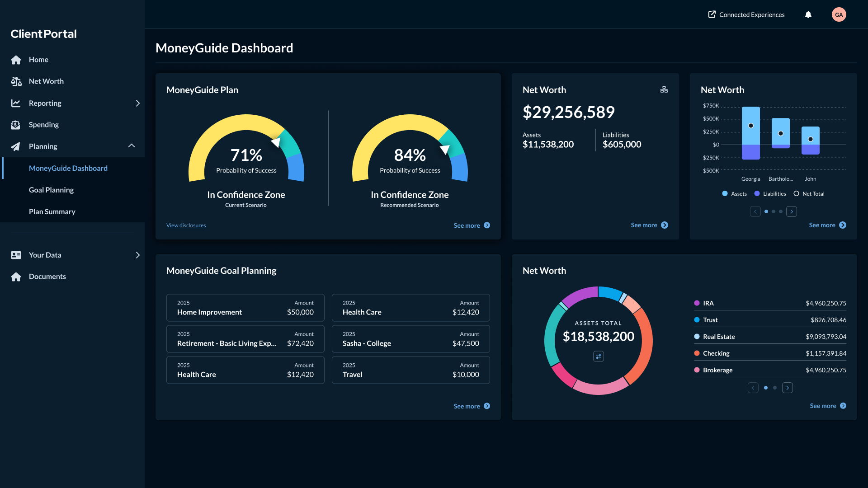
Task: Click See more on MoneyGuide Goal Planning
Action: click(x=472, y=406)
